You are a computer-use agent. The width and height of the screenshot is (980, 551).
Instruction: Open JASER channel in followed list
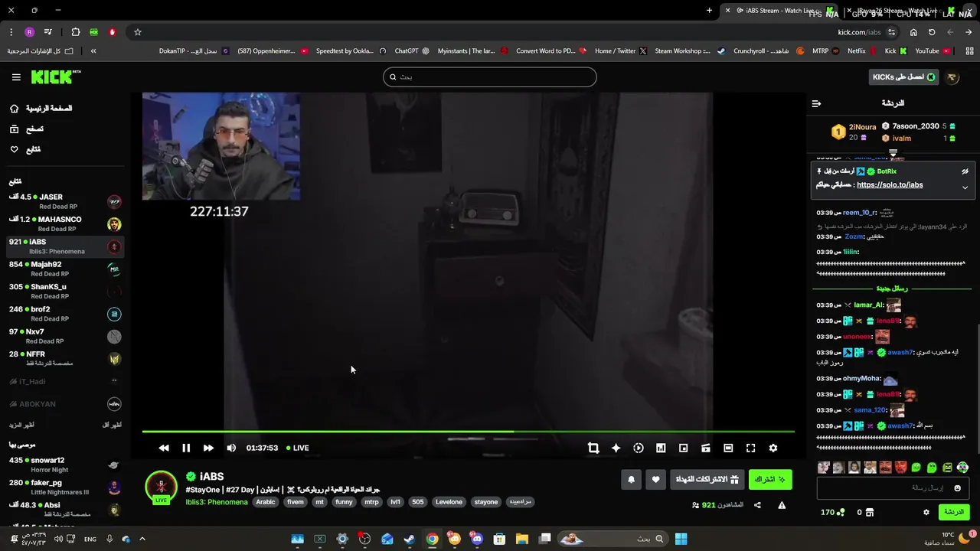pyautogui.click(x=64, y=201)
